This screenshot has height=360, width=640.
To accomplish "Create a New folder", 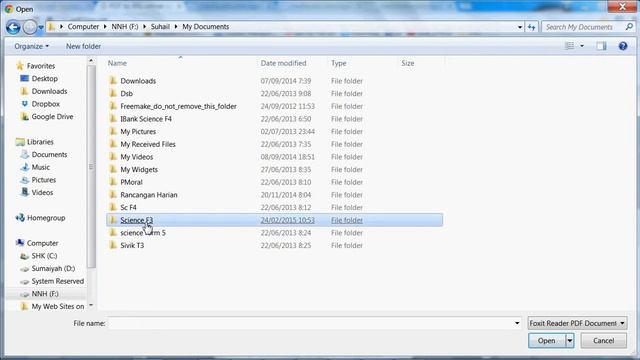I will tap(83, 46).
